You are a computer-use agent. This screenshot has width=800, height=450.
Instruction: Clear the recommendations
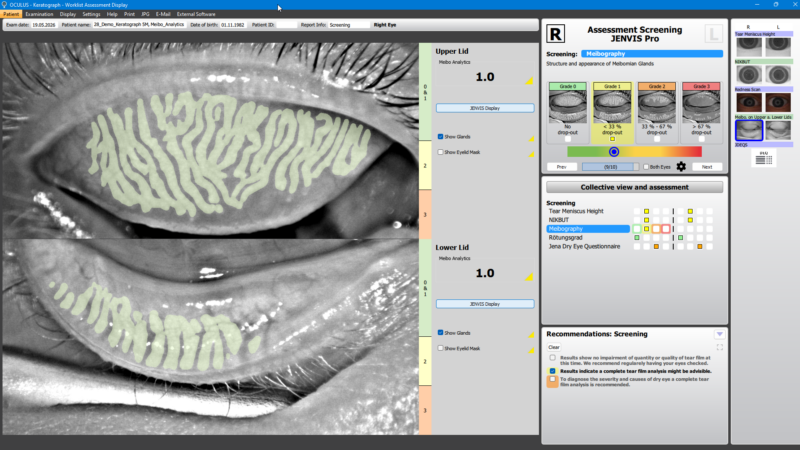click(554, 347)
